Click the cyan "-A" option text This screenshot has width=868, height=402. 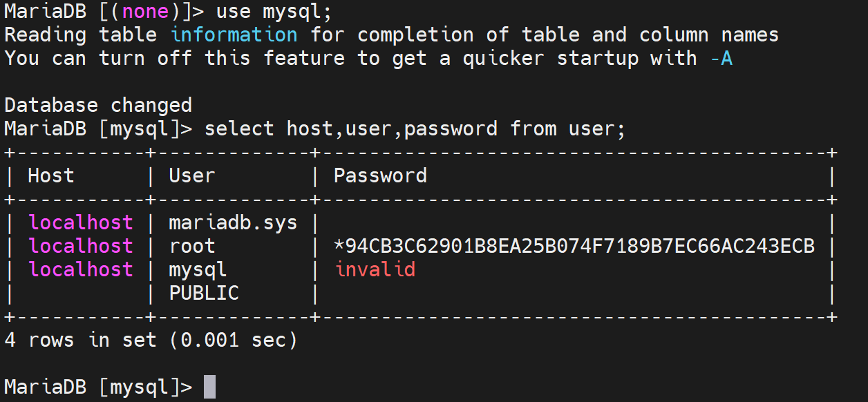[721, 58]
